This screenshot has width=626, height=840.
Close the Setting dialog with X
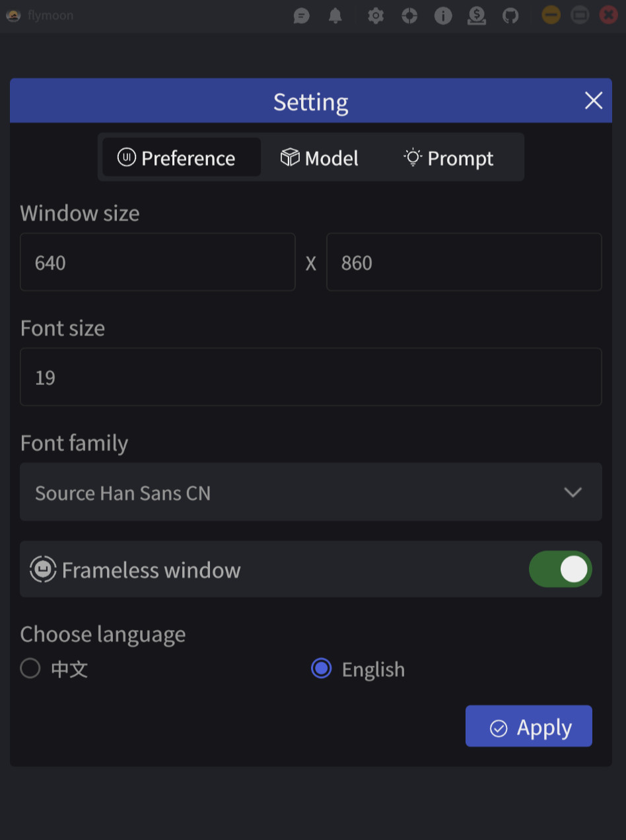point(594,100)
